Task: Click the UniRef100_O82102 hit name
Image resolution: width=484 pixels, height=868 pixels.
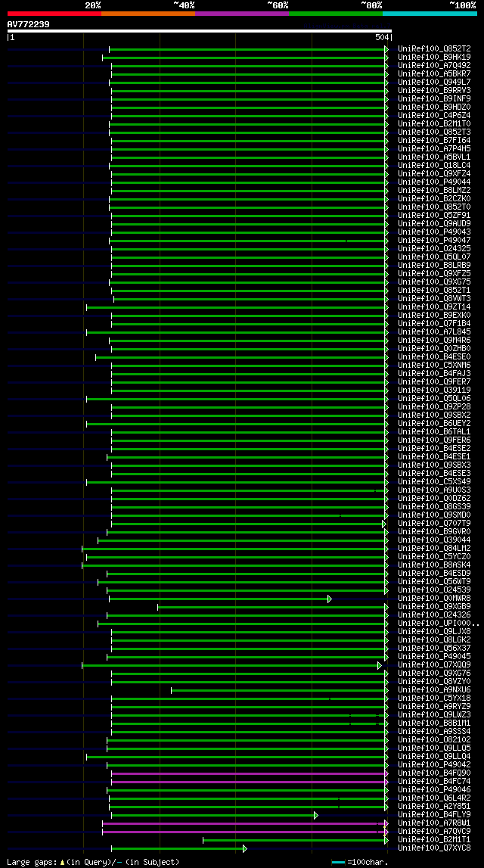Action: click(x=434, y=740)
